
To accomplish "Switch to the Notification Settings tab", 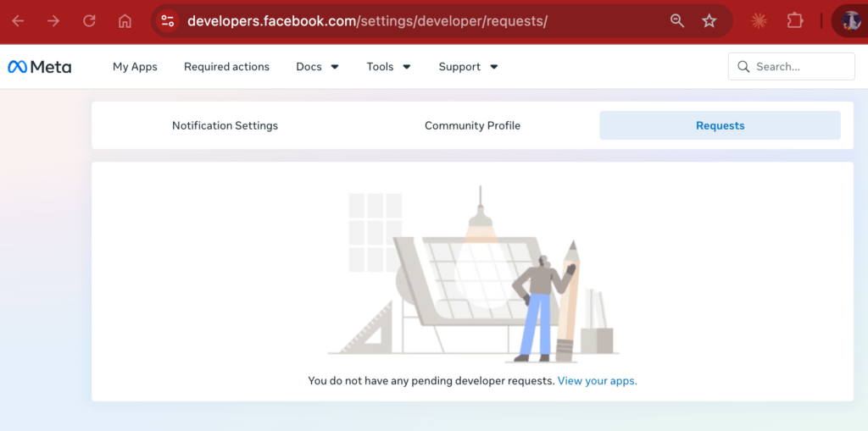I will coord(225,125).
